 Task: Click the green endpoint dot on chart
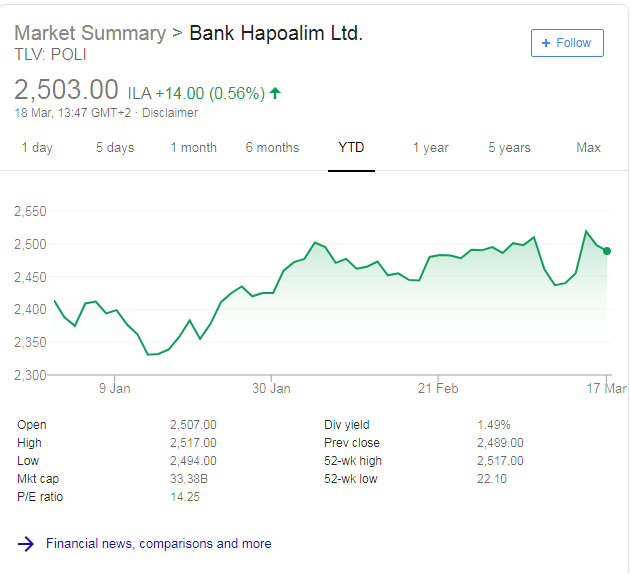point(607,251)
